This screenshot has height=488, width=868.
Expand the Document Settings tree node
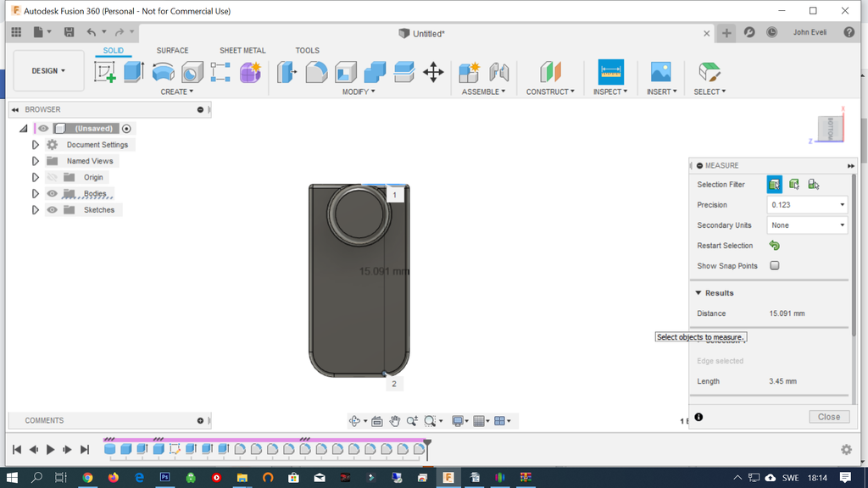tap(36, 145)
